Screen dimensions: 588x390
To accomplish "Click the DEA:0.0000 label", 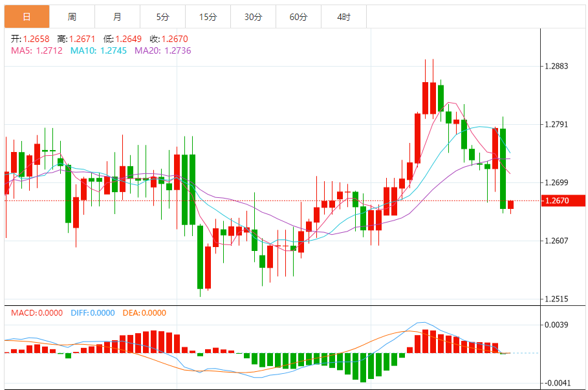I will tap(144, 313).
